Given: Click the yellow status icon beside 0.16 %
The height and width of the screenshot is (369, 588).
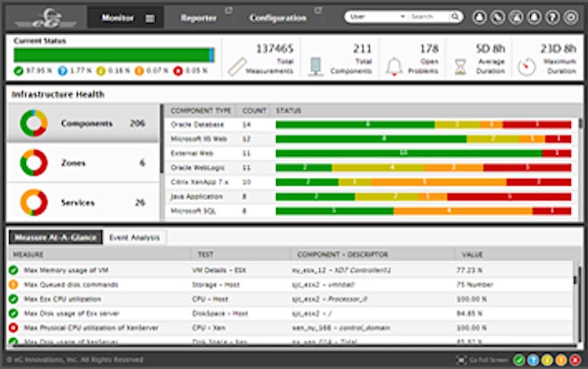Looking at the screenshot, I should (x=100, y=70).
